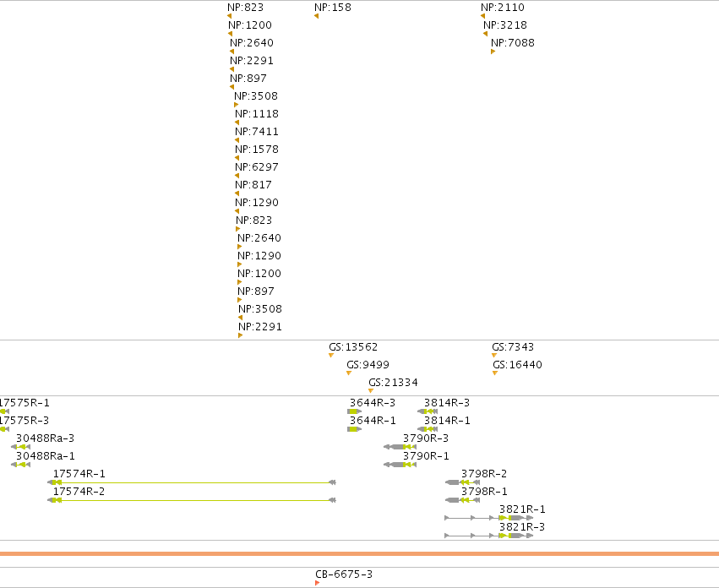The width and height of the screenshot is (719, 588).
Task: Click the GS:13562 insertion label
Action: [x=353, y=347]
